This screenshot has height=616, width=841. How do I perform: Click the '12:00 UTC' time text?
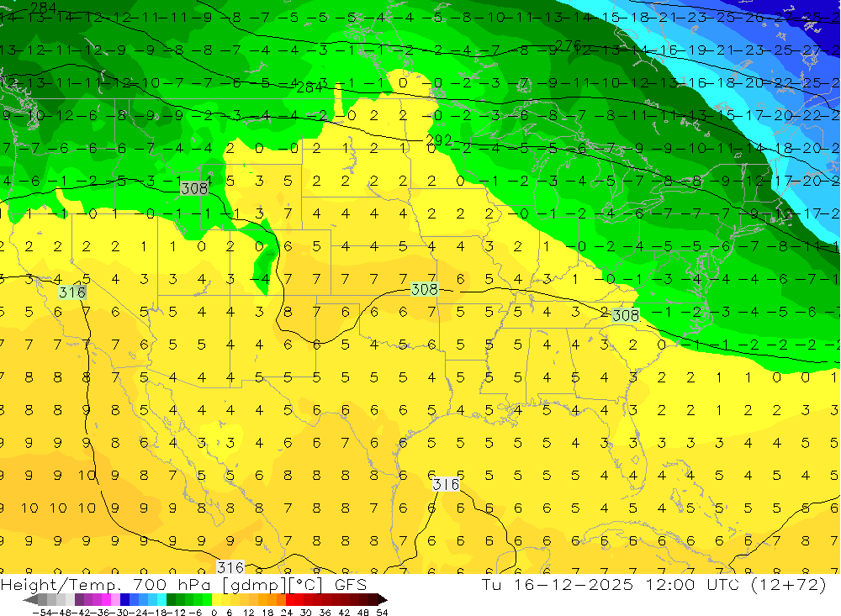pos(692,585)
